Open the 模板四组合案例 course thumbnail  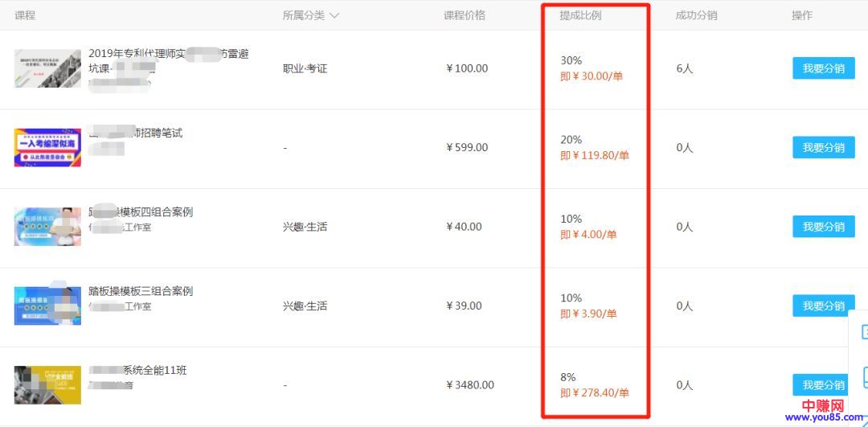coord(47,227)
